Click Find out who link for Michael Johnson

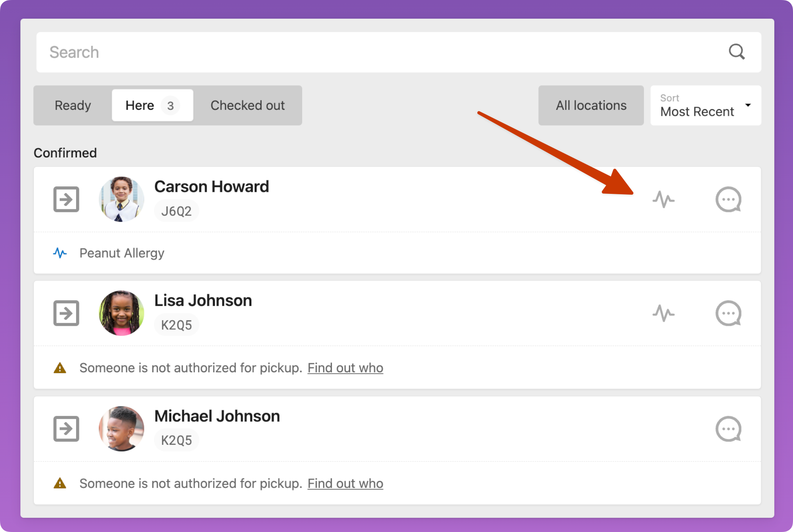click(345, 484)
